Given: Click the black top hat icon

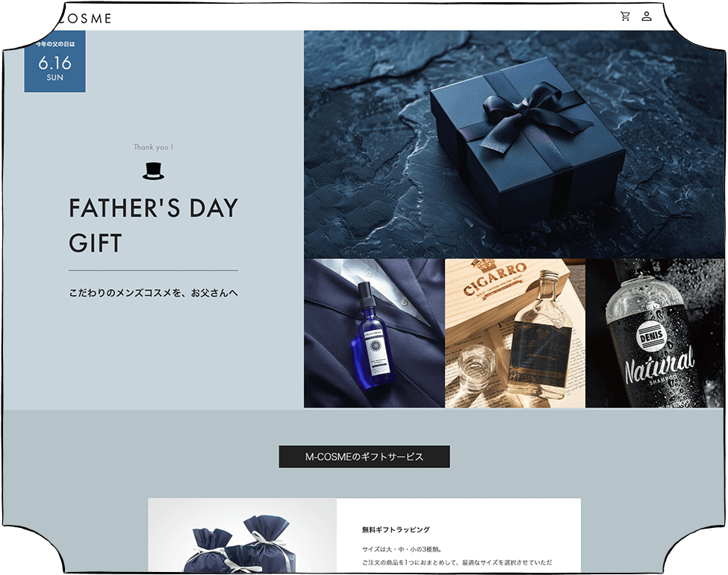Looking at the screenshot, I should point(153,170).
